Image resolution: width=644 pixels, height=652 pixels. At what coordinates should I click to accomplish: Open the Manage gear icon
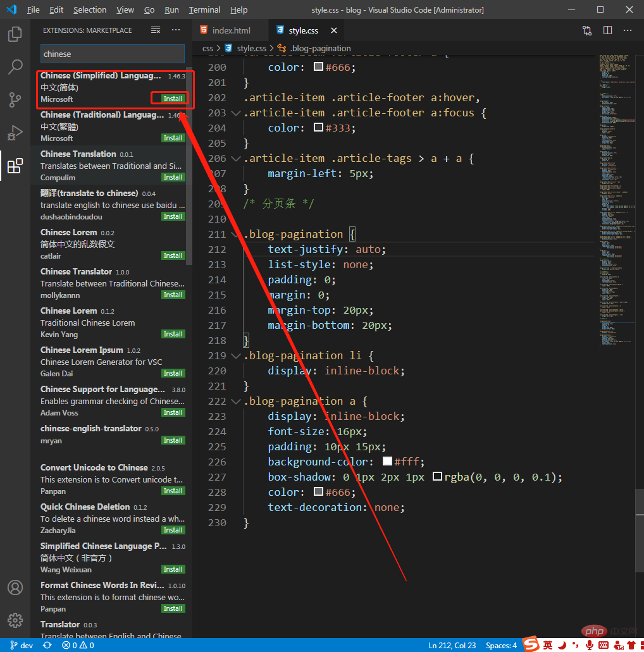15,620
